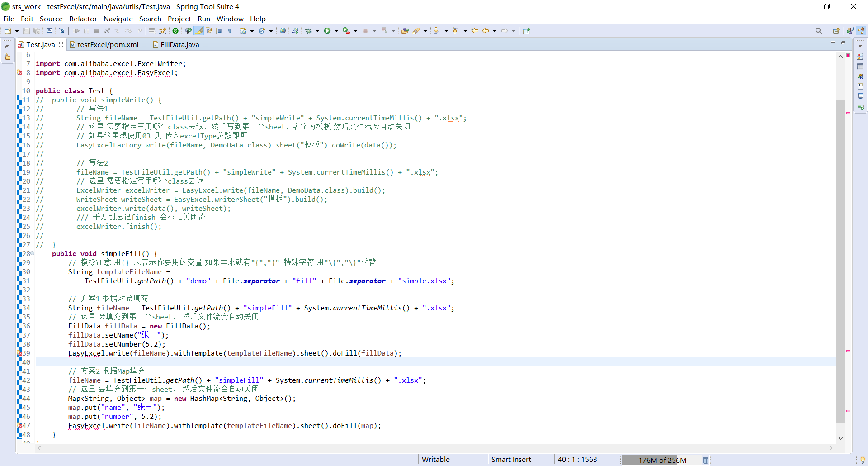
Task: Open the Navigate menu
Action: point(118,19)
